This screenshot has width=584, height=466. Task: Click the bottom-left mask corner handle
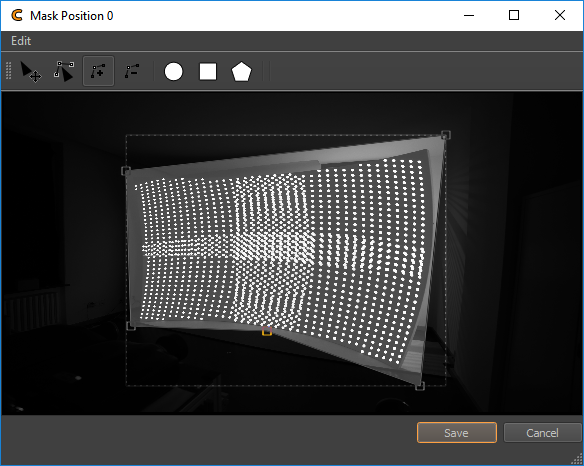click(131, 326)
